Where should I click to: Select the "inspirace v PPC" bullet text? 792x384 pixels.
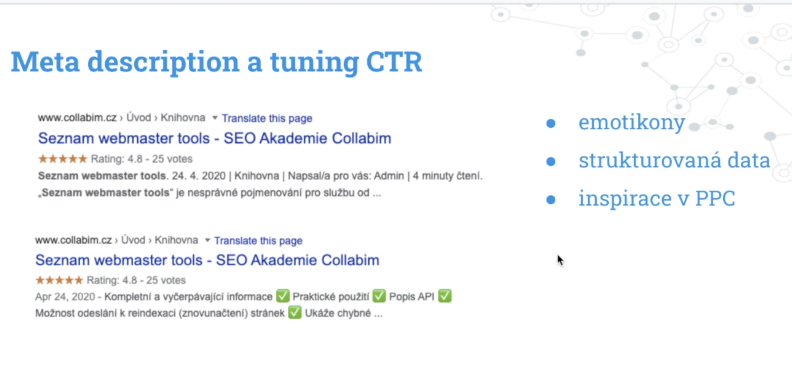click(x=657, y=199)
